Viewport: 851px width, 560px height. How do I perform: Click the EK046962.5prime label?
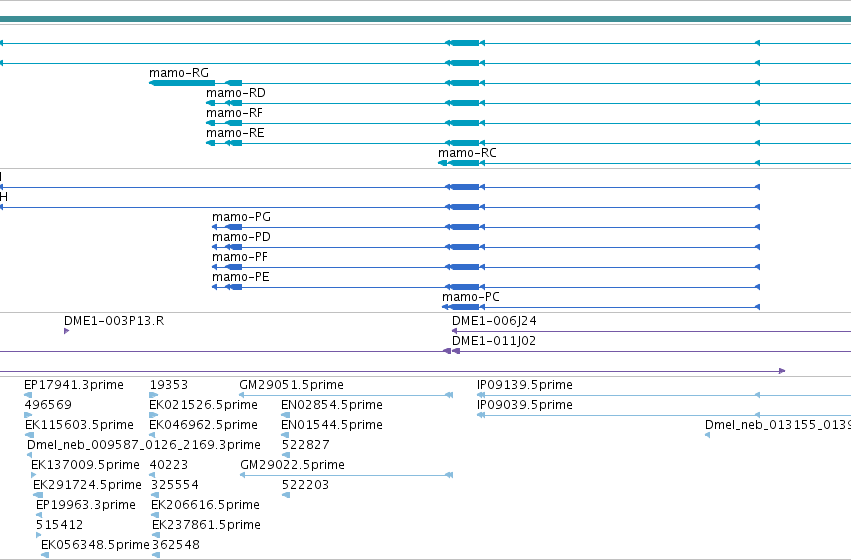click(204, 425)
